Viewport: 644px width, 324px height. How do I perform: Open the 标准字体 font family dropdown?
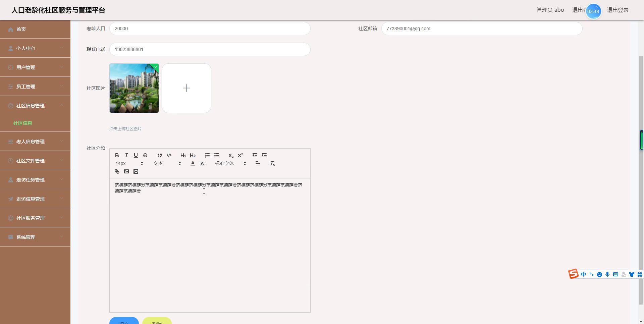coord(230,163)
